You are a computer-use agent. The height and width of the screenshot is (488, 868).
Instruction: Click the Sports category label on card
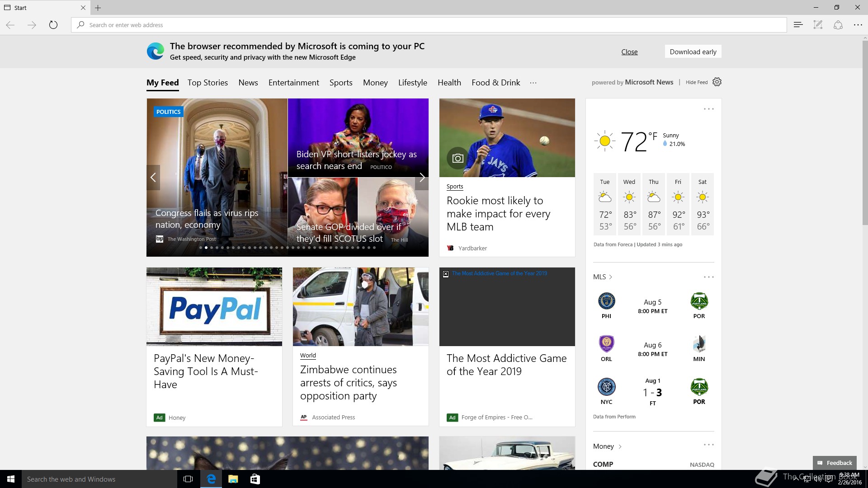coord(455,186)
